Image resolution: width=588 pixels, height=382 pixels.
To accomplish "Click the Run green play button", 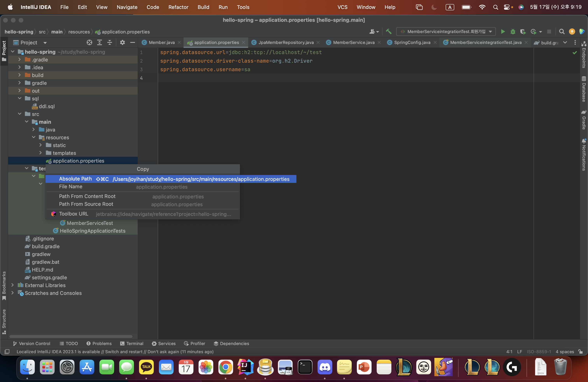I will (503, 32).
